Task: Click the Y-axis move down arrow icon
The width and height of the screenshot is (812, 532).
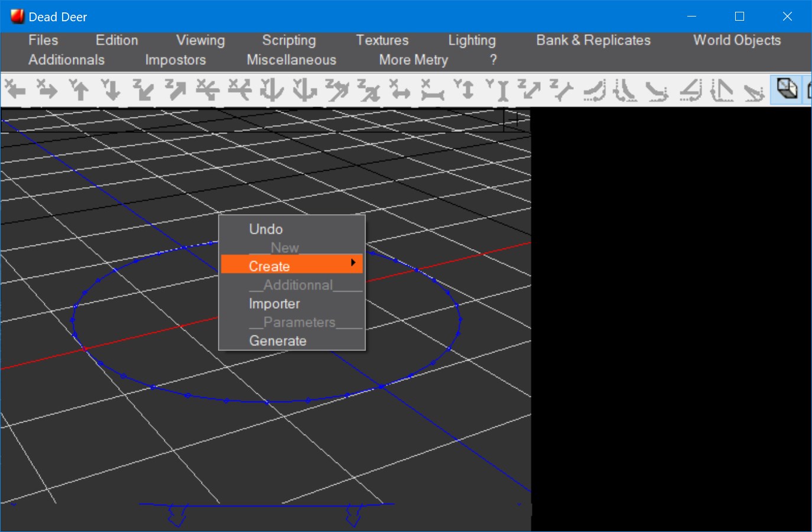Action: click(111, 90)
